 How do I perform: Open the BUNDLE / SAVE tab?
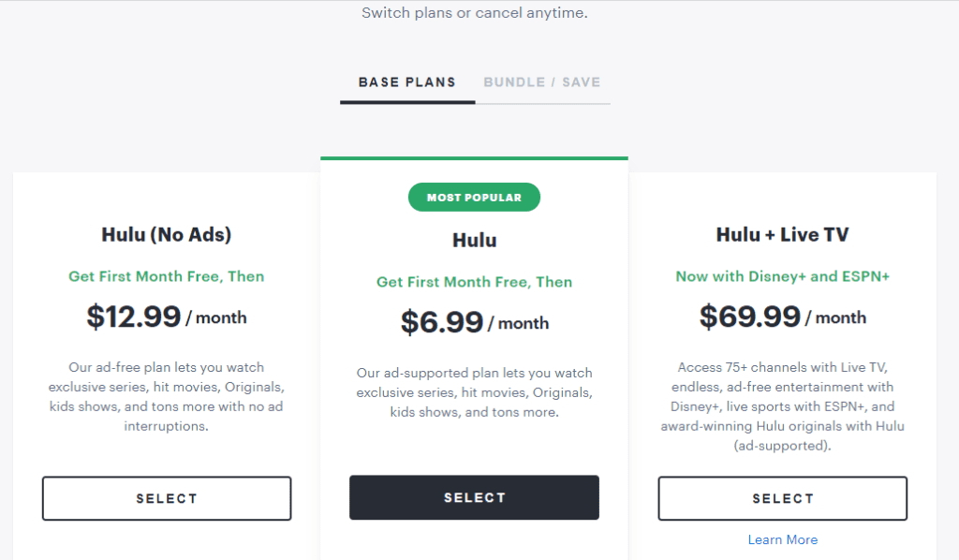pos(542,82)
